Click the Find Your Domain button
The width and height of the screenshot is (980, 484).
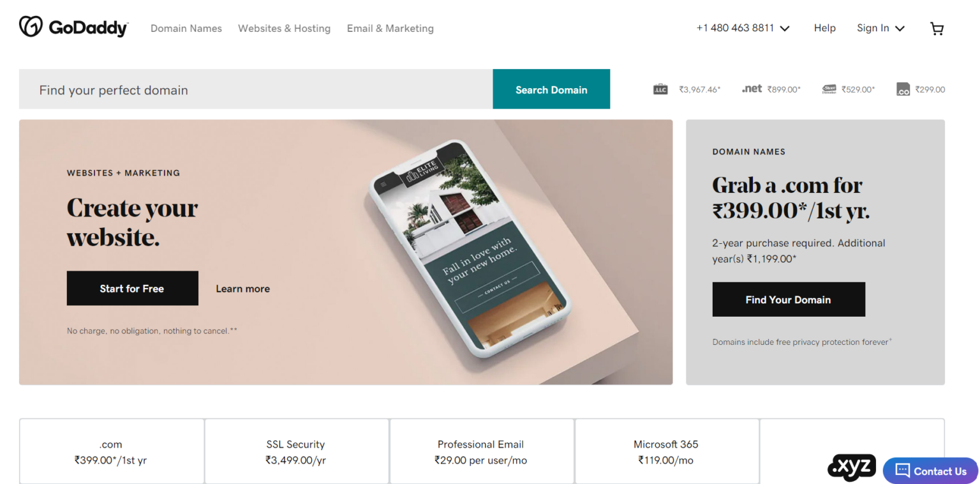[789, 299]
